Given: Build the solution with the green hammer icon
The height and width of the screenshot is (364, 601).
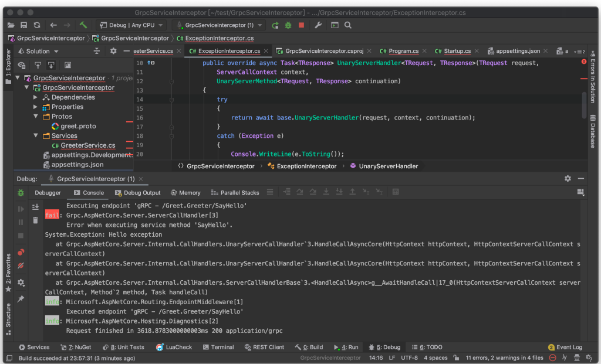Looking at the screenshot, I should pos(83,25).
